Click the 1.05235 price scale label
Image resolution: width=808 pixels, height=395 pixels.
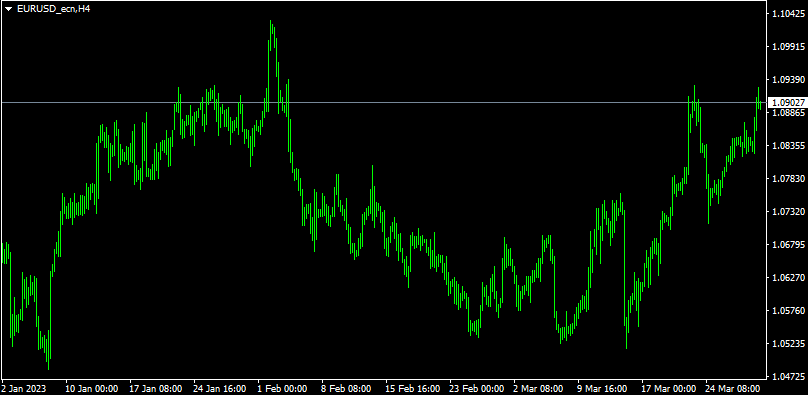coord(787,344)
